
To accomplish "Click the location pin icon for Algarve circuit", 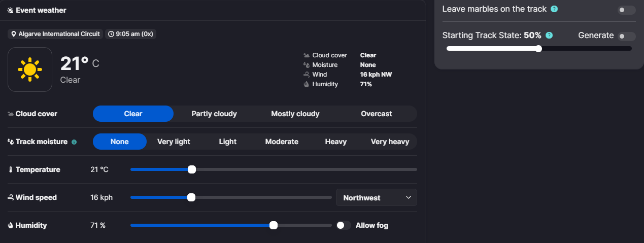I will click(x=14, y=34).
